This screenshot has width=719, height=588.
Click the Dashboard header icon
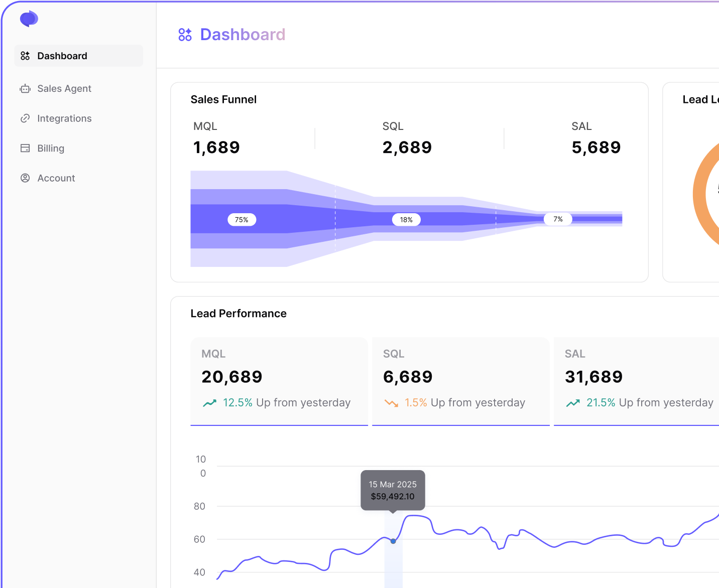(185, 35)
